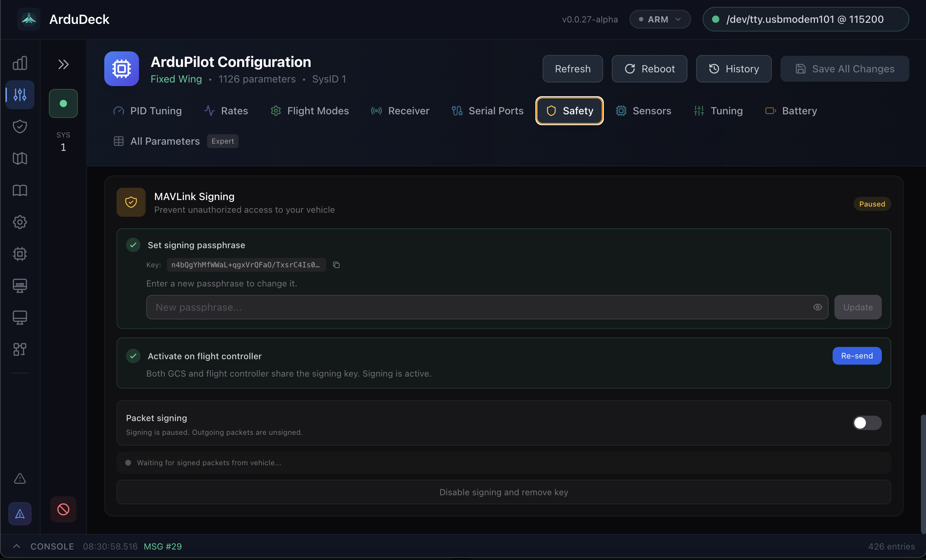Click the Expert badge next to All Parameters
Viewport: 926px width, 560px height.
point(223,141)
